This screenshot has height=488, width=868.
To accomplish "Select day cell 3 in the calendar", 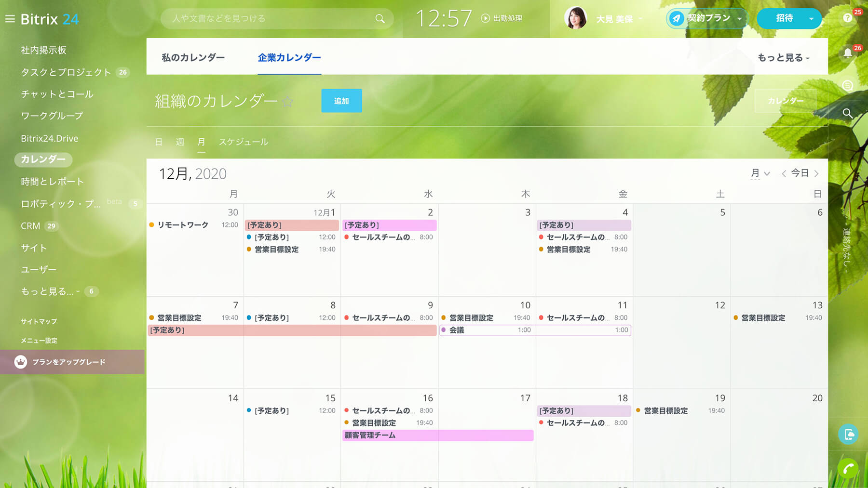I will pyautogui.click(x=487, y=250).
